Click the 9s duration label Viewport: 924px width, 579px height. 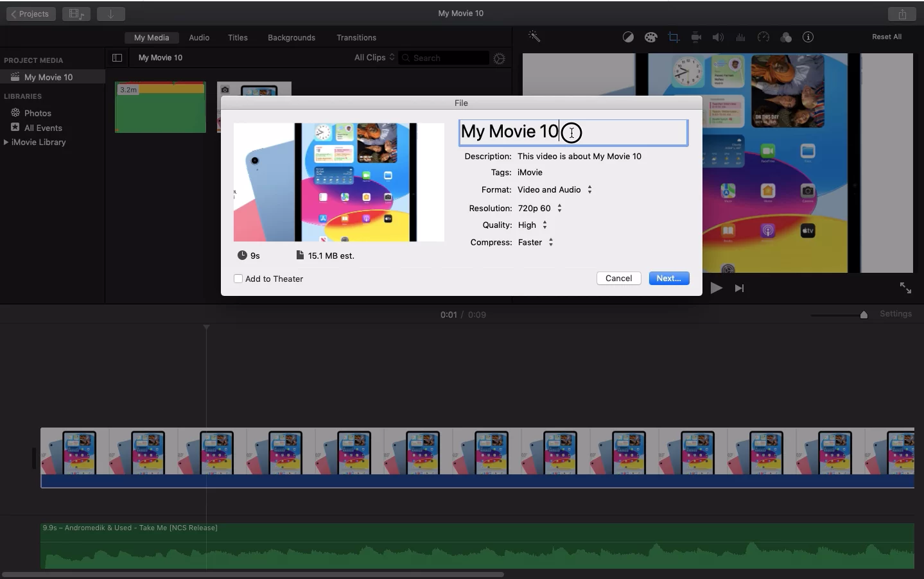249,255
